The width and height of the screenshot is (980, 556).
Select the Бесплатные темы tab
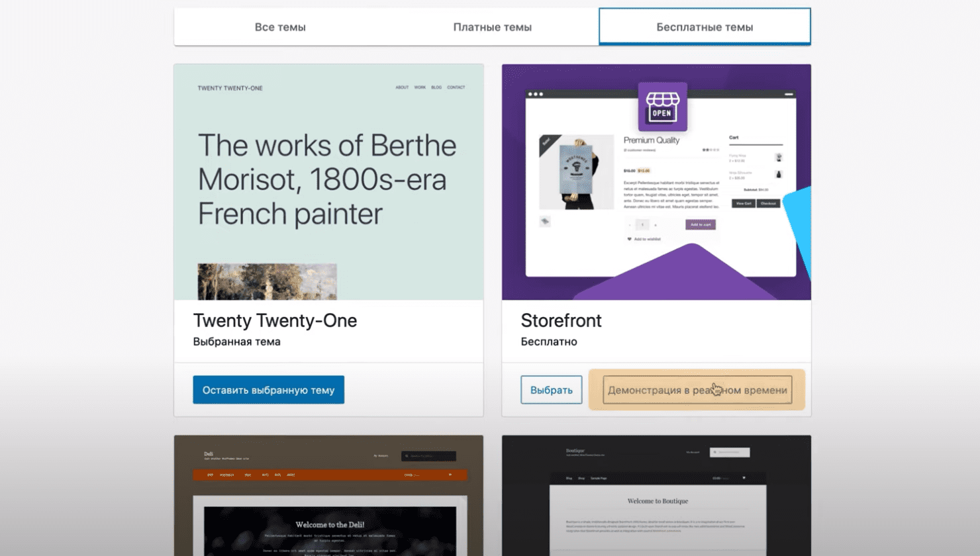point(705,27)
